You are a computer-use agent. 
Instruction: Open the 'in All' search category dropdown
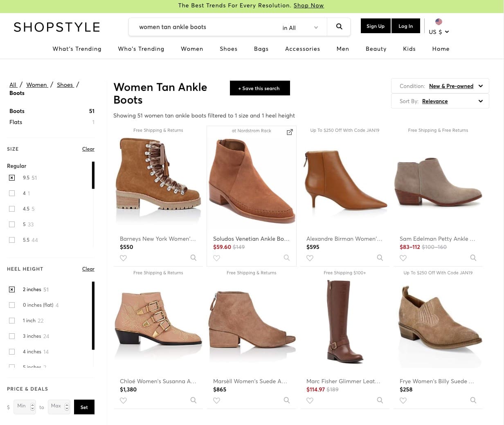(x=300, y=27)
